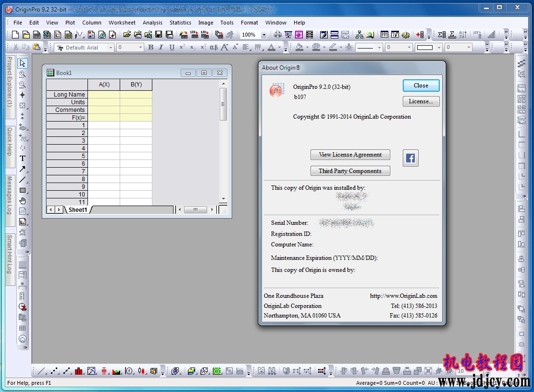The height and width of the screenshot is (392, 534).
Task: Click the horizontal scrollbar thumb in Book1
Action: [x=196, y=209]
